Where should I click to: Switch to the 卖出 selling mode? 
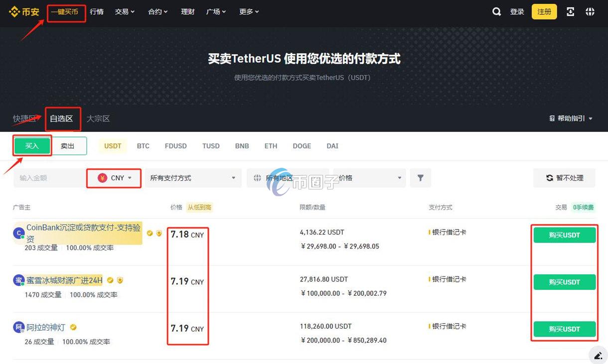click(68, 146)
